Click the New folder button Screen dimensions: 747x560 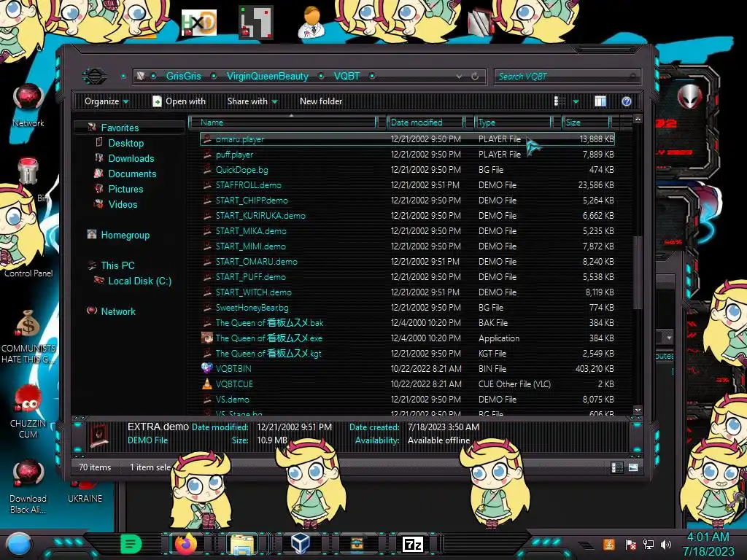click(321, 101)
